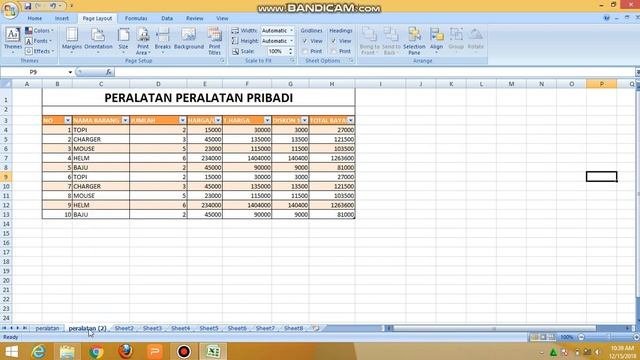Switch to the peralatan sheet tab
The height and width of the screenshot is (360, 640).
tap(47, 328)
